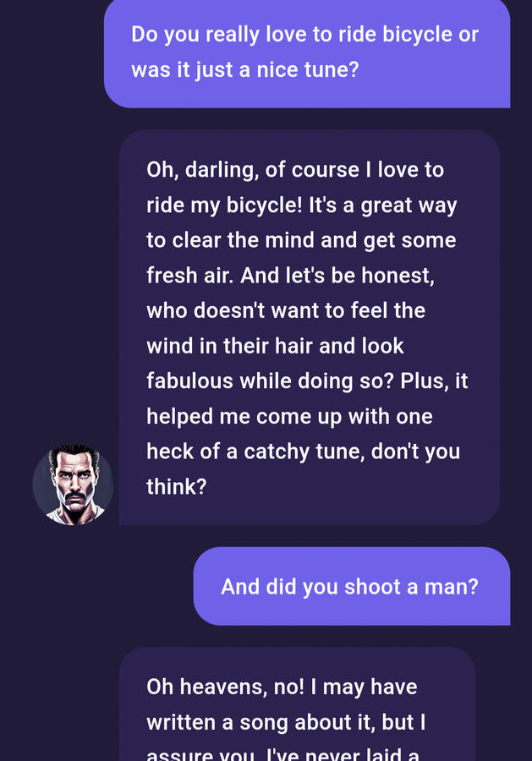The height and width of the screenshot is (761, 532).
Task: Click the mustached man chat avatar
Action: coord(73,485)
